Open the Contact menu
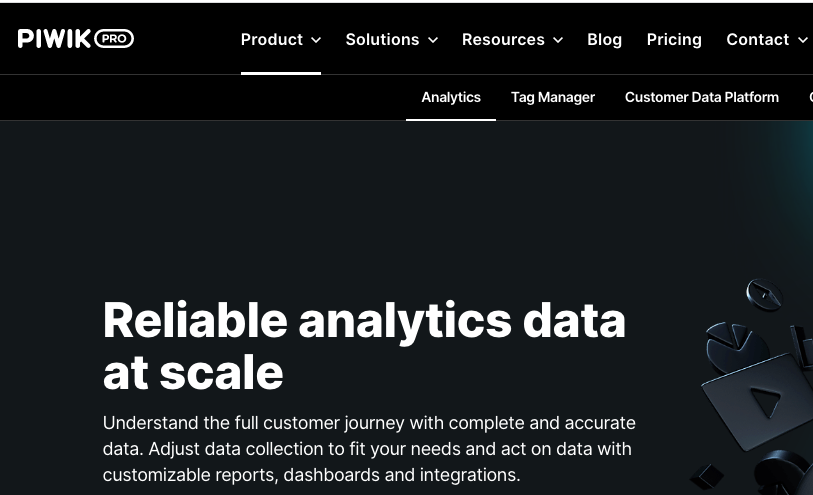The height and width of the screenshot is (495, 813). (x=767, y=39)
